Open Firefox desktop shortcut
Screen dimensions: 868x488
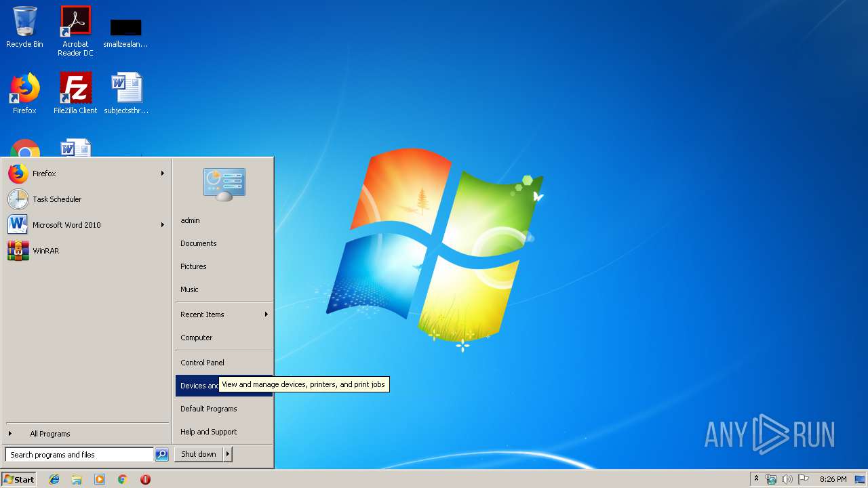point(24,94)
